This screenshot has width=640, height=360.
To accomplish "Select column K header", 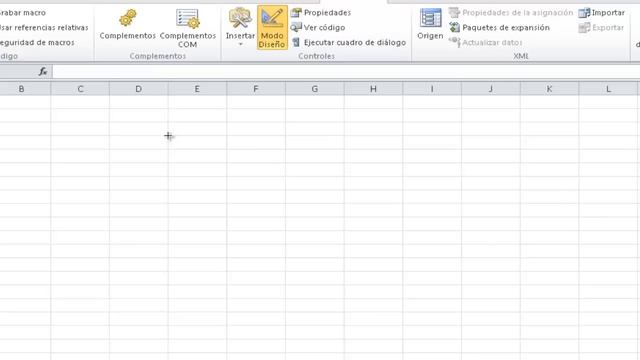I will 549,89.
